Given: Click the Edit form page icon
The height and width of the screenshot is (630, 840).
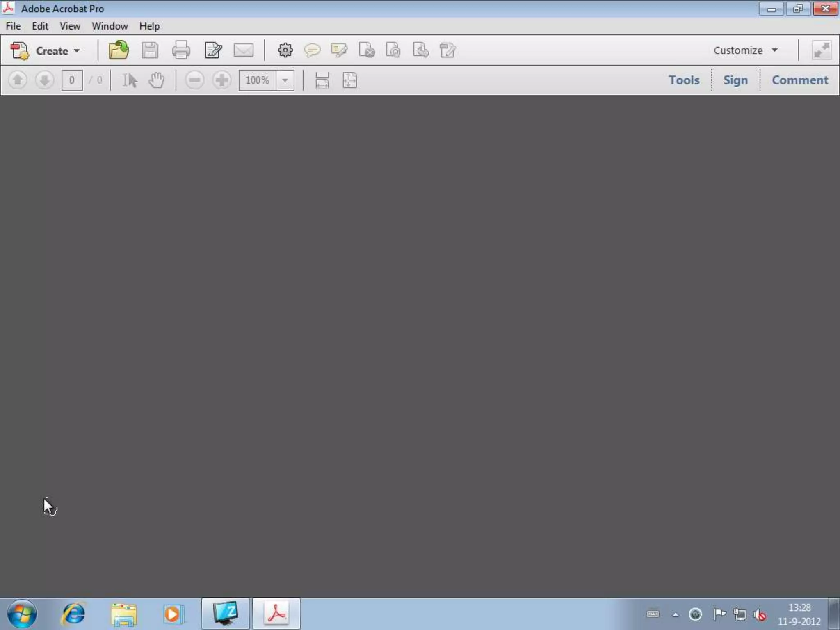Looking at the screenshot, I should pyautogui.click(x=447, y=50).
